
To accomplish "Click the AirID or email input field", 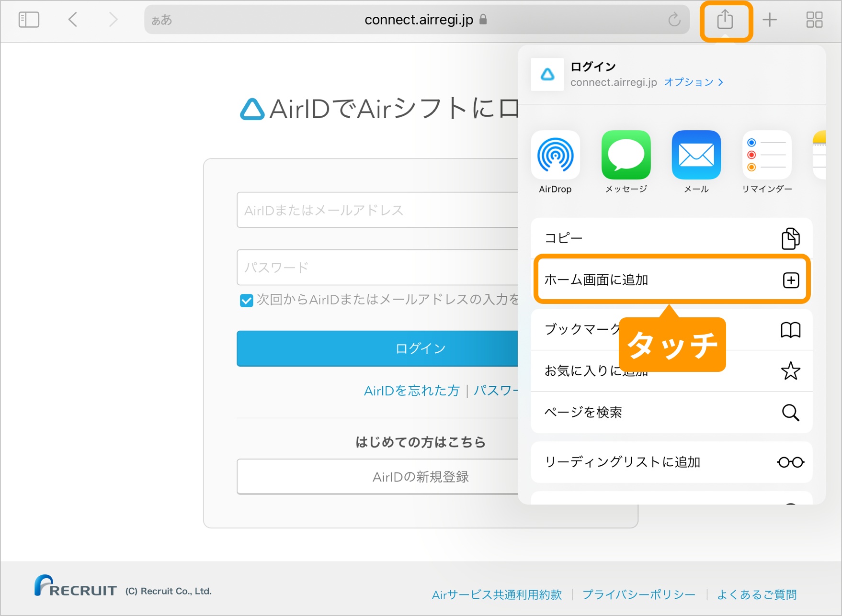I will pos(378,210).
